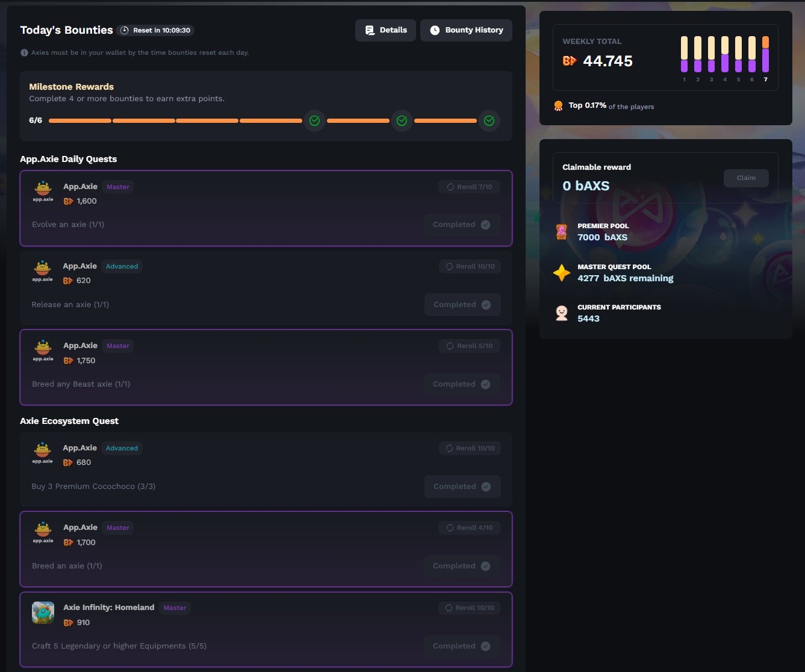Click the points icon beside 1,600

(69, 201)
